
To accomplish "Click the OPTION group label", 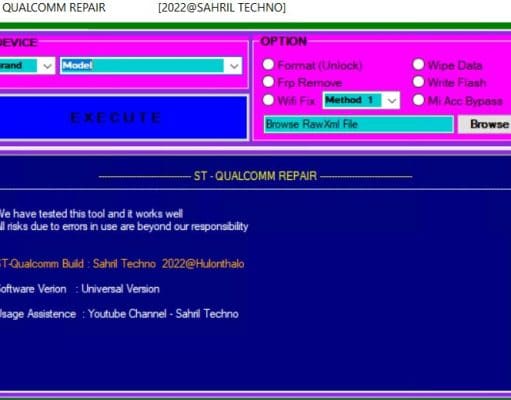I will tap(283, 41).
